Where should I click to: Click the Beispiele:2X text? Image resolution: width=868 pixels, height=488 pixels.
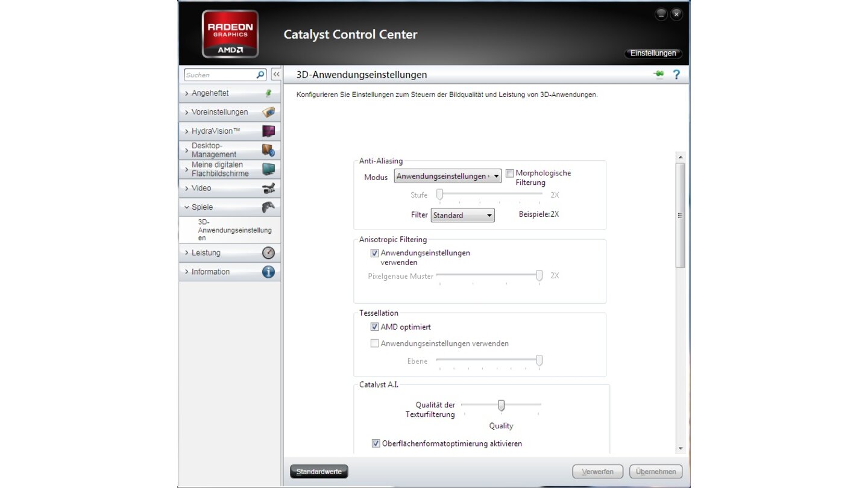point(539,214)
